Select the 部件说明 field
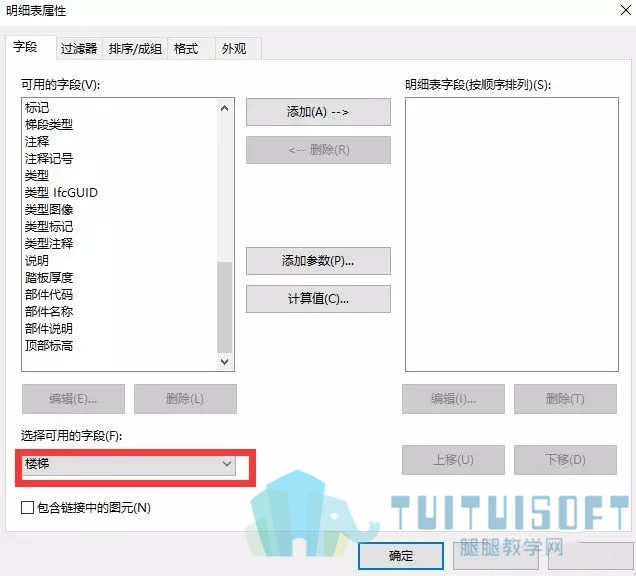The height and width of the screenshot is (576, 636). click(49, 329)
